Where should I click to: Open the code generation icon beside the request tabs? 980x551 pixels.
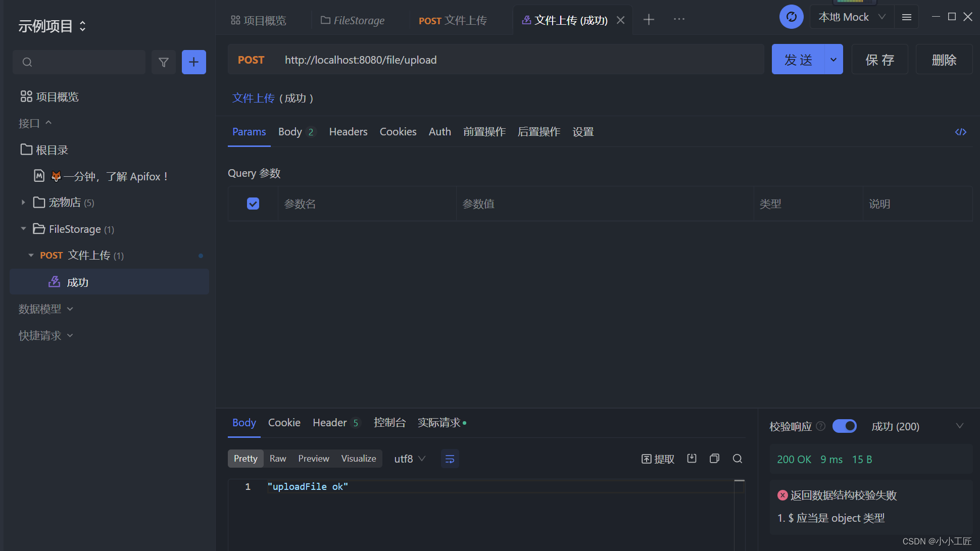point(960,132)
